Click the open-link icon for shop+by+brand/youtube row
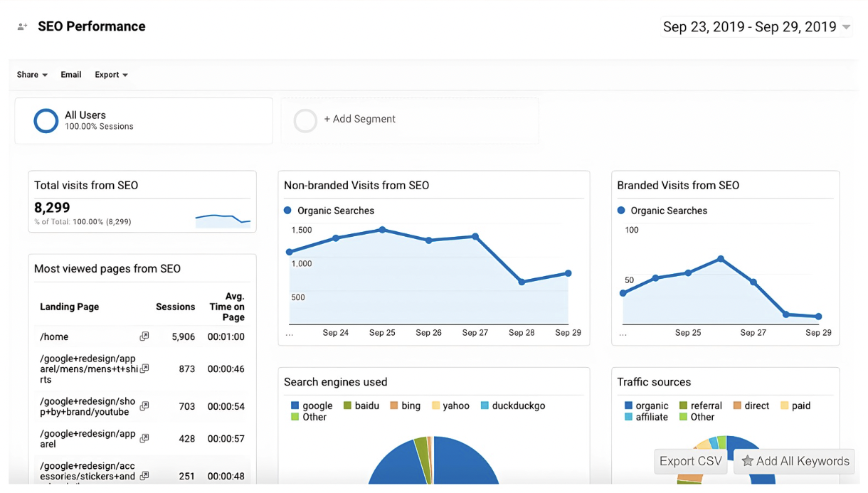The width and height of the screenshot is (868, 493). 144,405
